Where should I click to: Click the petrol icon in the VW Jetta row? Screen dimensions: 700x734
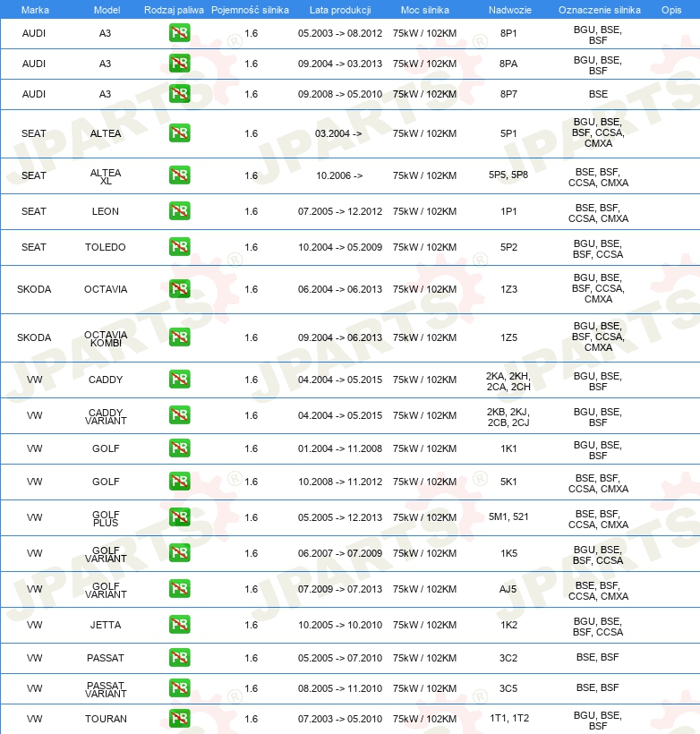coord(179,625)
